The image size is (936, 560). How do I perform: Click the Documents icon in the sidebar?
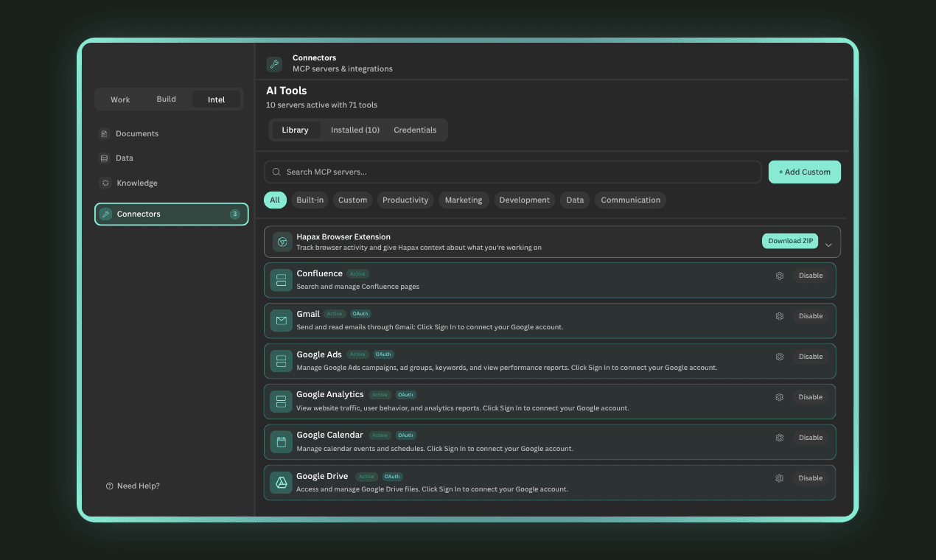tap(103, 133)
